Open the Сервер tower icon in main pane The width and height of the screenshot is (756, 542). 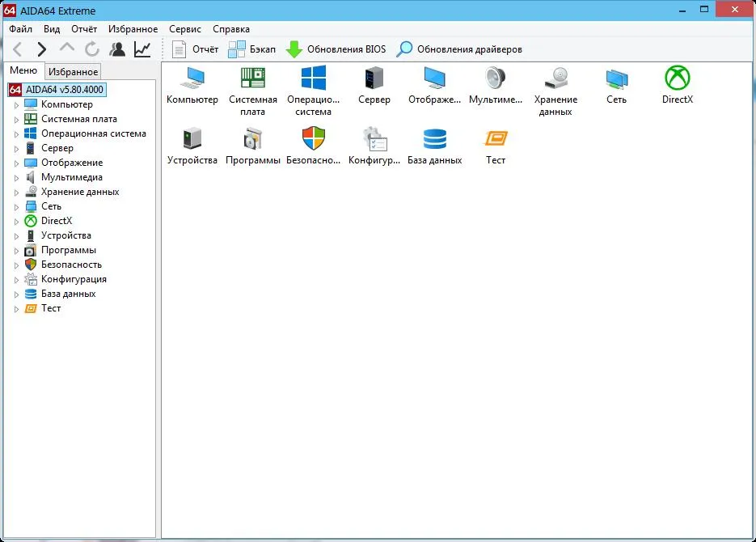pos(374,78)
